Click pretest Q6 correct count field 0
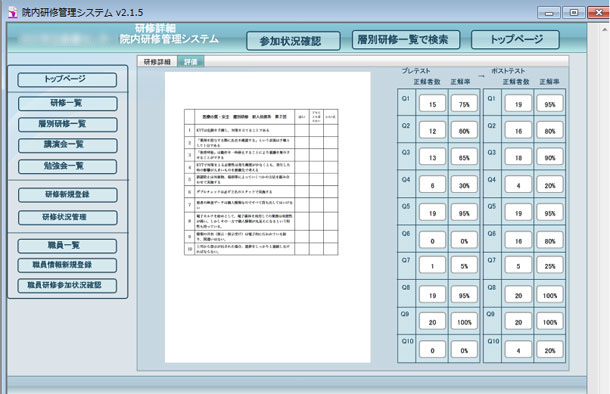This screenshot has width=610, height=394. 432,241
